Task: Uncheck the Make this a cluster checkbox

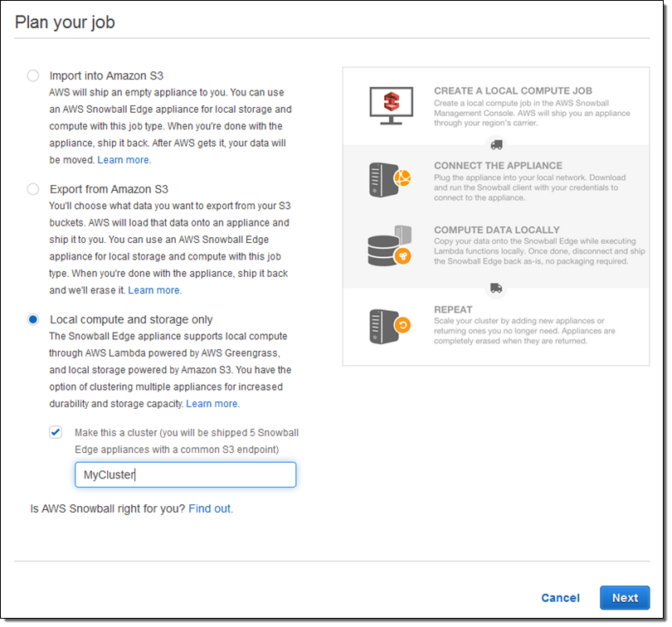Action: tap(56, 432)
